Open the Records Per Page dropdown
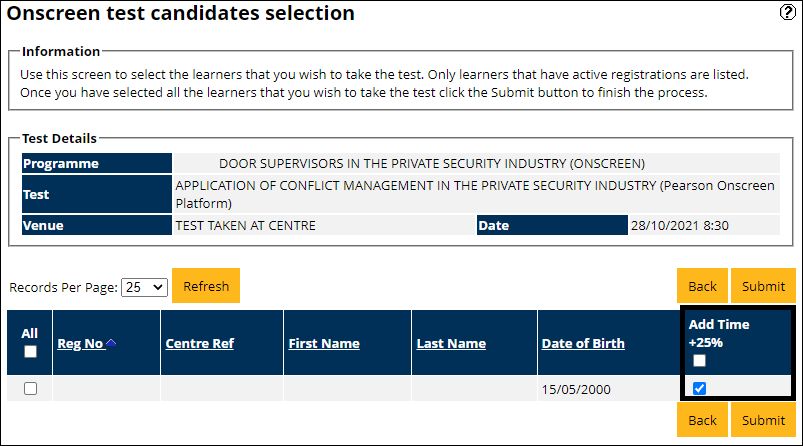 point(144,287)
